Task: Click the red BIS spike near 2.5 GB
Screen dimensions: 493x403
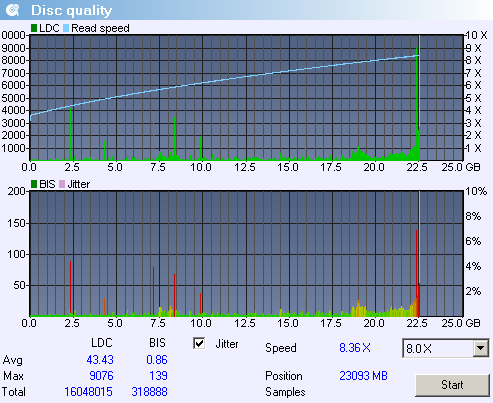Action: (70, 287)
